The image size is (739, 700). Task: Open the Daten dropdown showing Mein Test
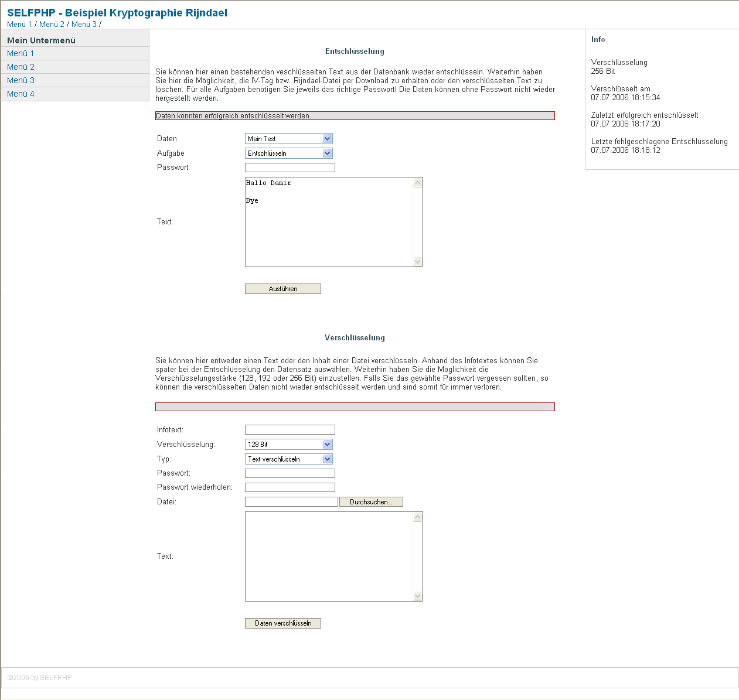point(289,139)
